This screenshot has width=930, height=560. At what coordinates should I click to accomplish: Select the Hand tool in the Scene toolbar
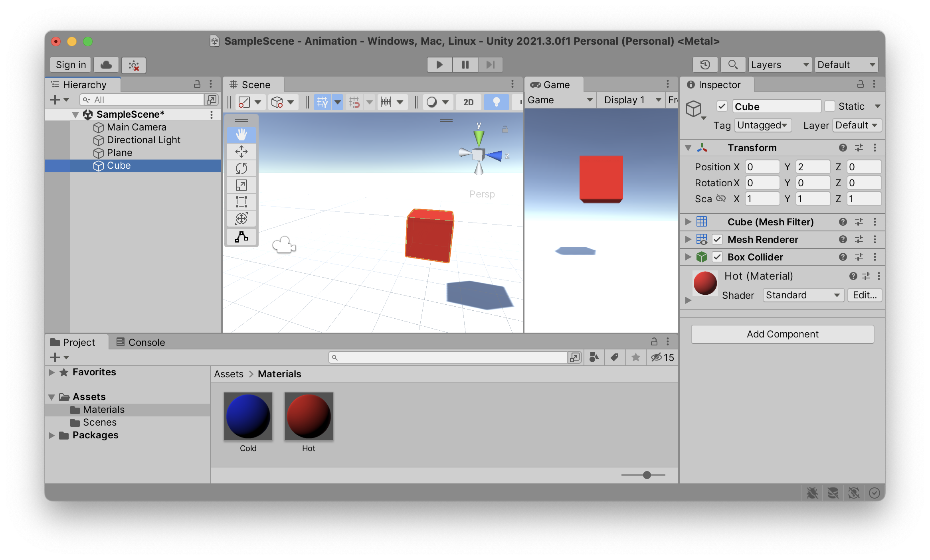pyautogui.click(x=241, y=135)
